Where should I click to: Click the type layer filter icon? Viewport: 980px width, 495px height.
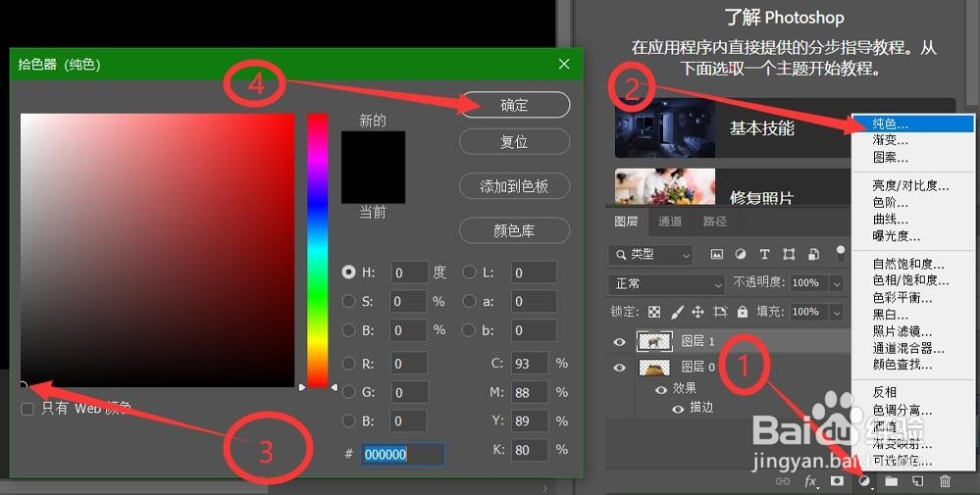click(764, 254)
